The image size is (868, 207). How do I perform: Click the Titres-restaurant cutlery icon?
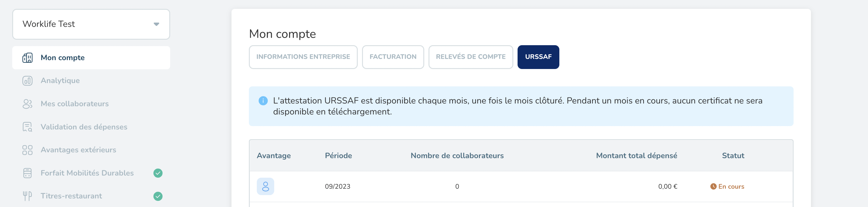pyautogui.click(x=28, y=195)
